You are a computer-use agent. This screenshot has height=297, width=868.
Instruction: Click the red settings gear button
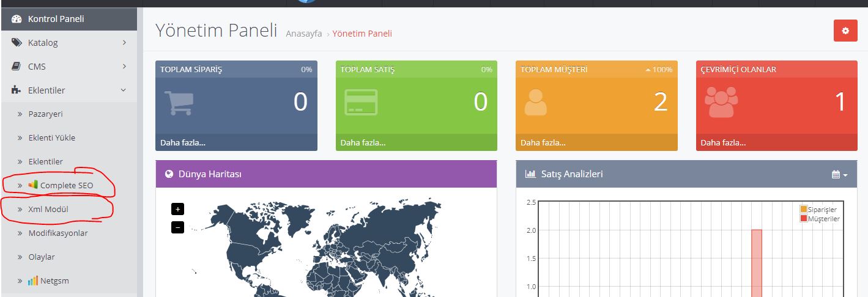coord(845,31)
